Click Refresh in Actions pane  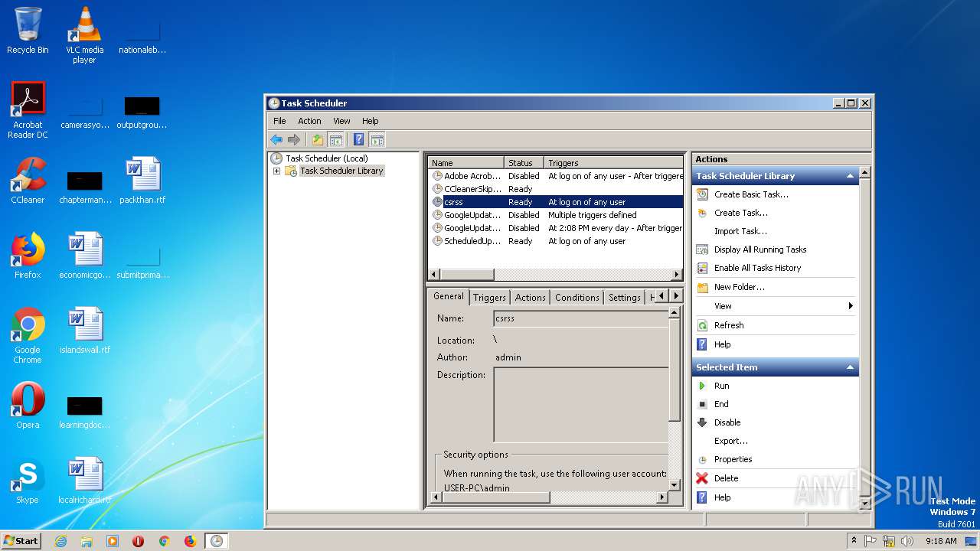[x=728, y=325]
